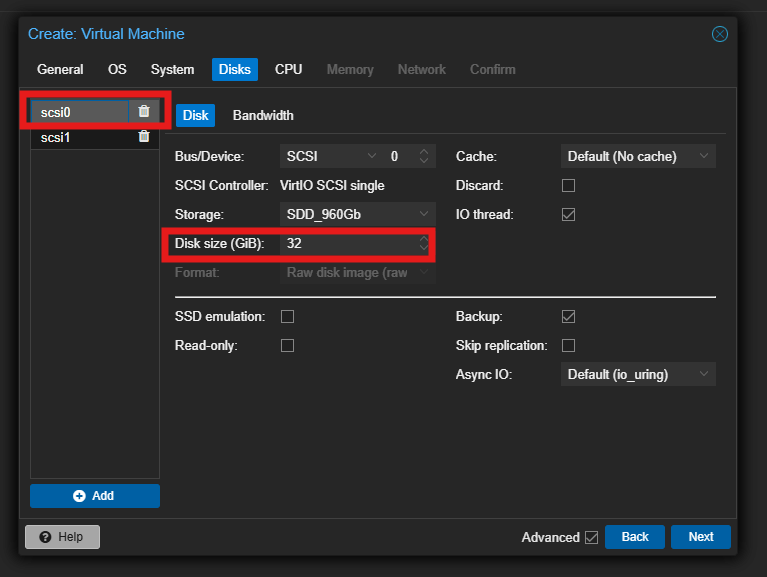Click the Add disk button
Screen dimensions: 767x577
tap(95, 496)
